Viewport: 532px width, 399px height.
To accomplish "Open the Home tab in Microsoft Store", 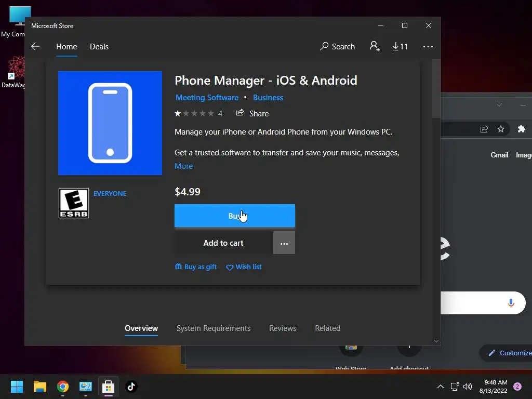I will pos(66,47).
